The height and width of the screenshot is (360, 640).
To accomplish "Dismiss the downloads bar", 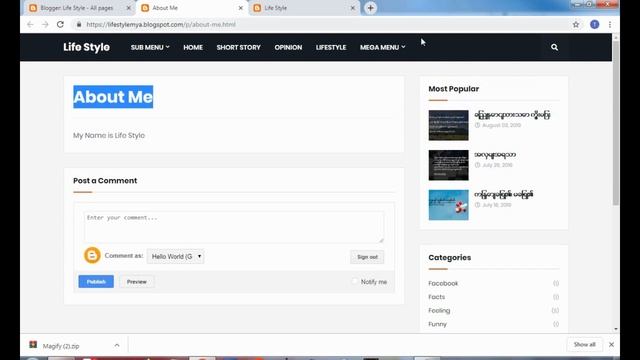I will [x=611, y=344].
